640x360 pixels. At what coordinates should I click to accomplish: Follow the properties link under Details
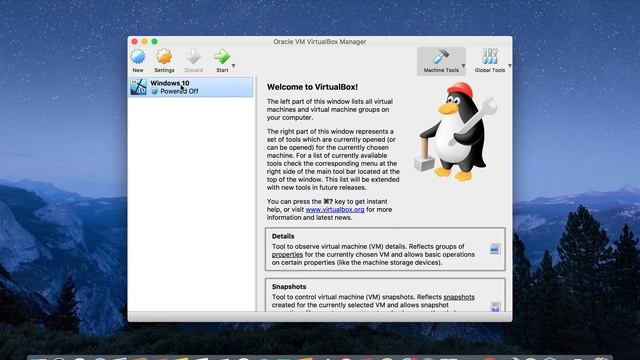pos(287,255)
